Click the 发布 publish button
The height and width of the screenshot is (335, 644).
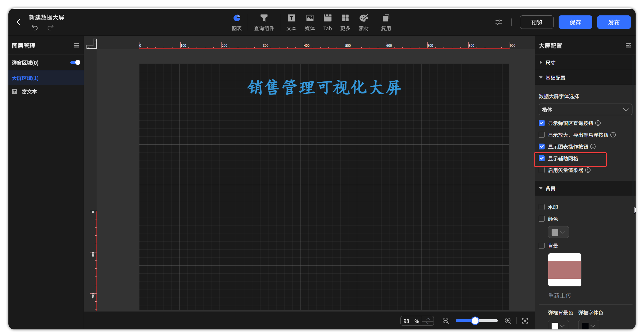(614, 22)
